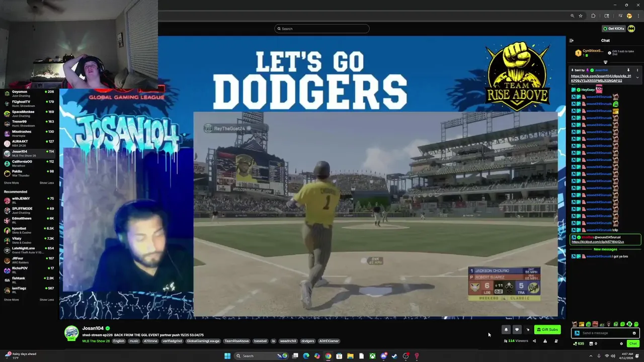Viewport: 644px width, 362px height.
Task: Click the Send a message input field
Action: (605, 333)
